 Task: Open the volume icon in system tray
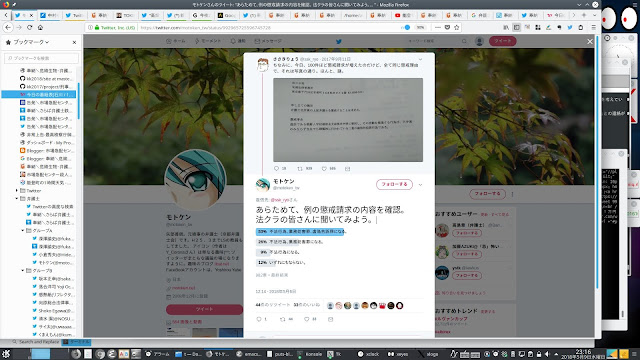tap(547, 354)
